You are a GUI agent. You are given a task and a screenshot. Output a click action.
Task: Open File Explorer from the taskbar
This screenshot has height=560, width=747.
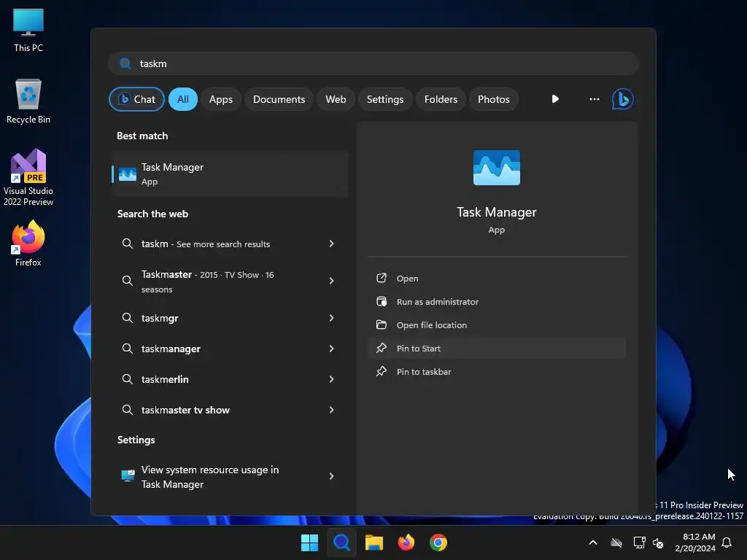point(374,542)
